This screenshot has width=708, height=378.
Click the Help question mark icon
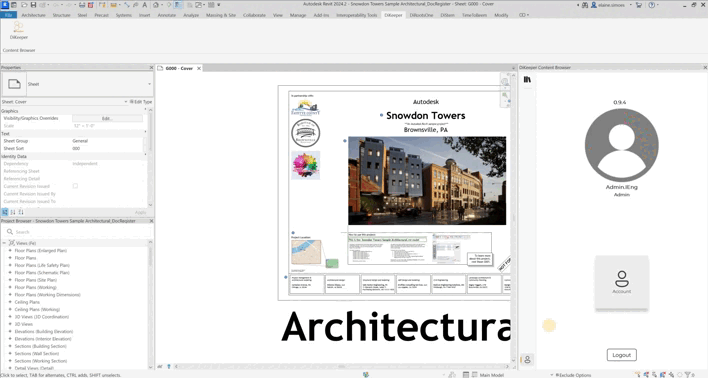[652, 5]
